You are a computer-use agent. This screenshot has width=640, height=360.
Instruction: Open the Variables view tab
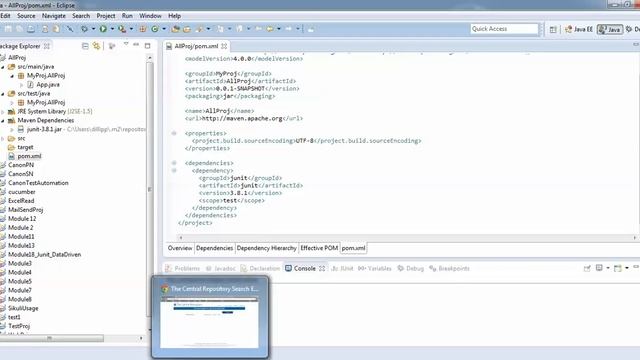click(374, 269)
